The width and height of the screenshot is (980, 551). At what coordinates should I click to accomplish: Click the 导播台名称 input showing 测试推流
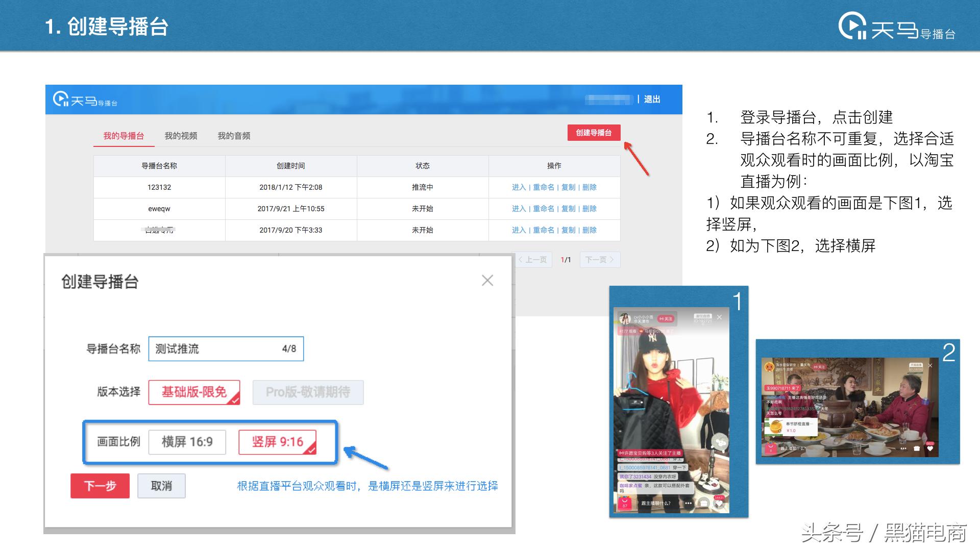(226, 348)
